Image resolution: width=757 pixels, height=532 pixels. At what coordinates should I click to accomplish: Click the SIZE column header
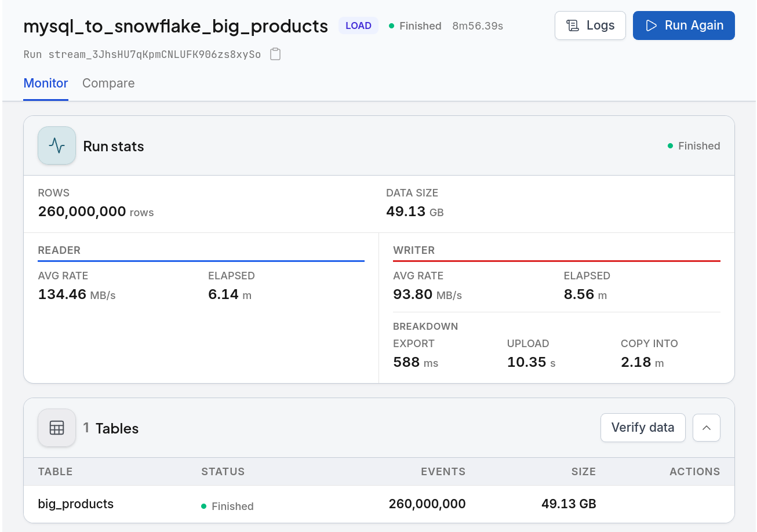click(584, 471)
